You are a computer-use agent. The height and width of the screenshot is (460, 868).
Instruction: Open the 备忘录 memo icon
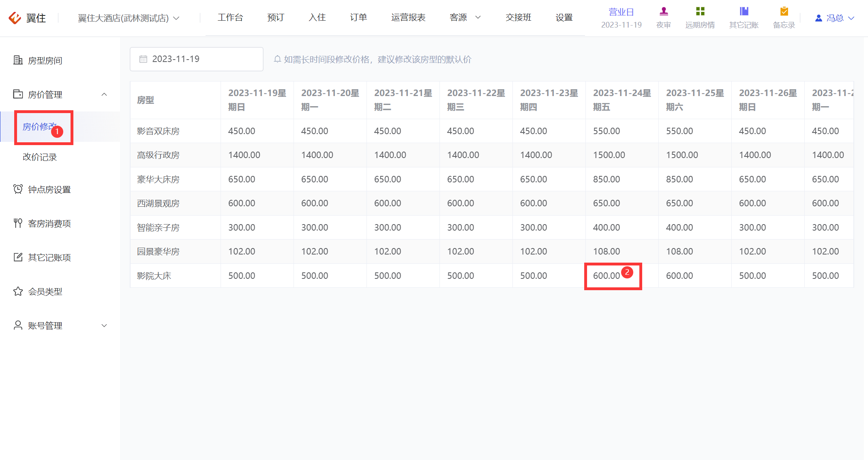coord(784,11)
